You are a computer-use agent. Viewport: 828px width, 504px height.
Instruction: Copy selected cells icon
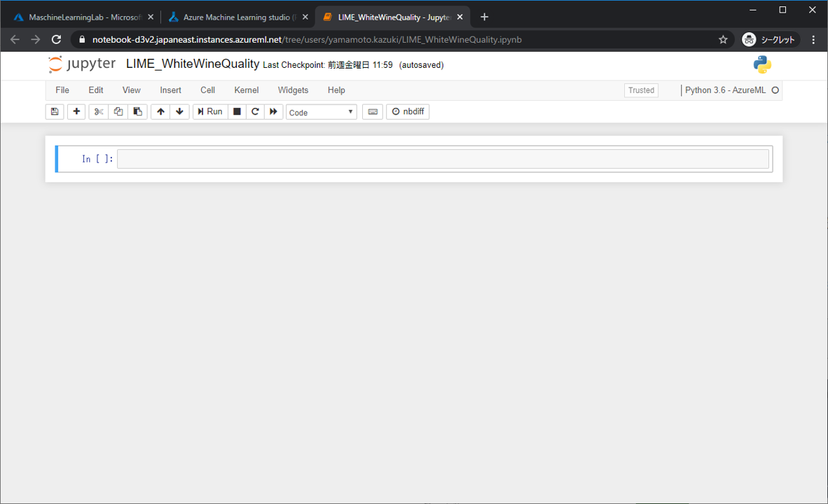tap(118, 111)
